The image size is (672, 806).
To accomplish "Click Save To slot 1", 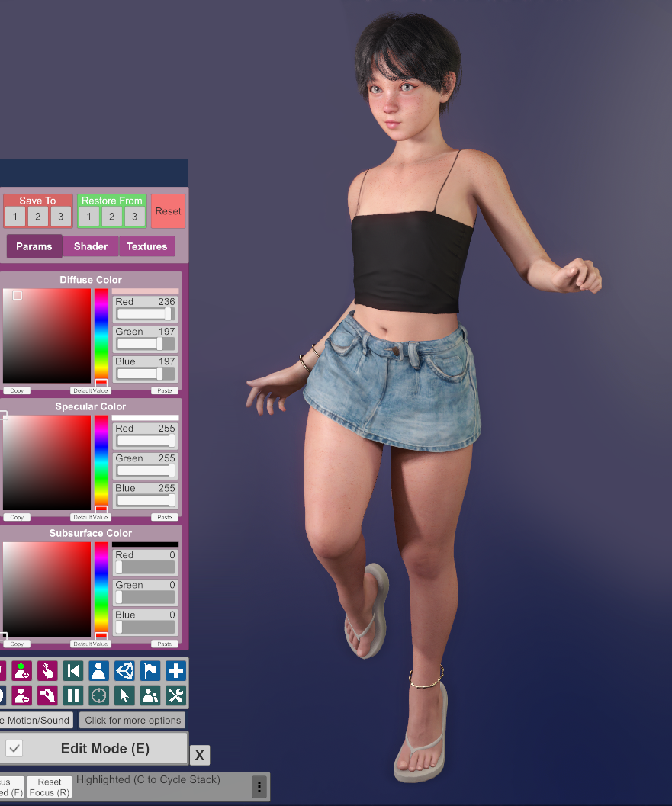I will tap(15, 217).
